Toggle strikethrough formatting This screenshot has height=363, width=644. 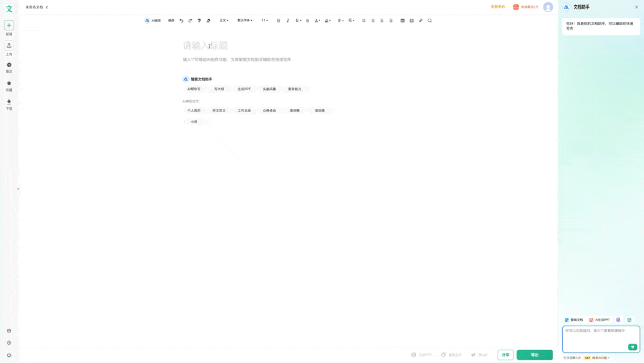[x=307, y=21]
